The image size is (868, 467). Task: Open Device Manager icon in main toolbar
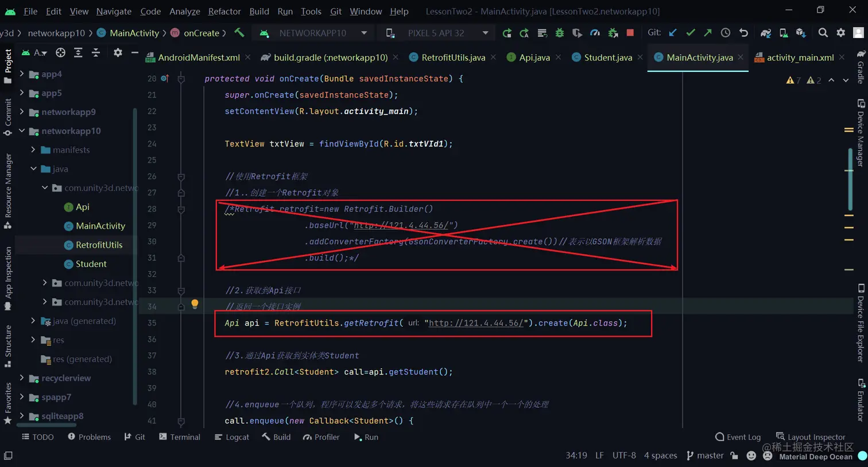[783, 33]
